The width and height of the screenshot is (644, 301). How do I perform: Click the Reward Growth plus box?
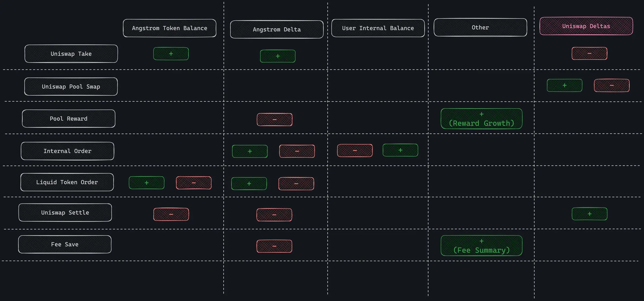(x=481, y=119)
